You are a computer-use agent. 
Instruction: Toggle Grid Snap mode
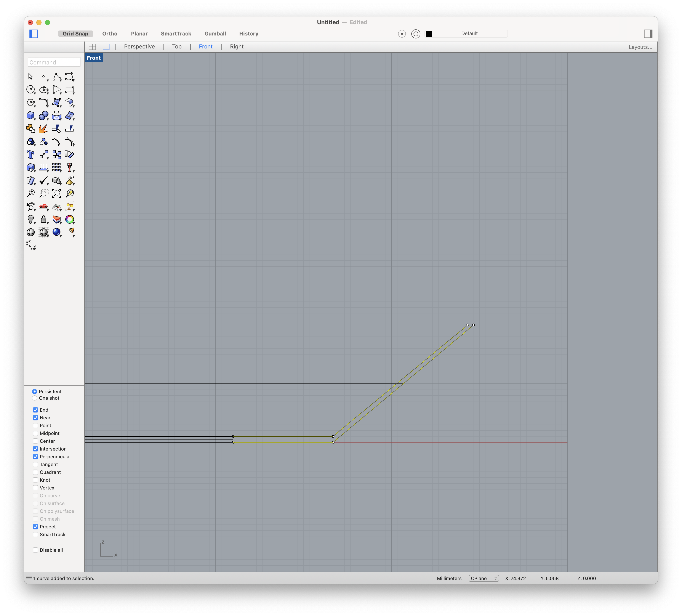(x=75, y=34)
